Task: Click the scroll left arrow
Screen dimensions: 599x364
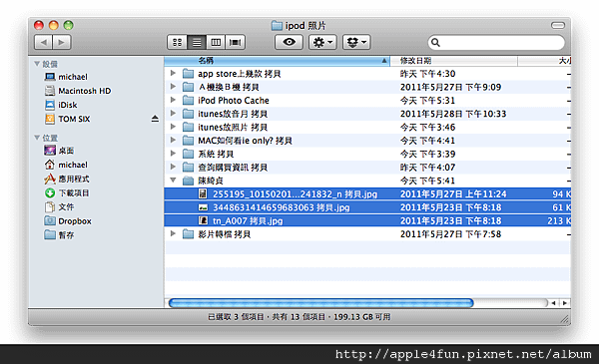Action: [x=553, y=303]
